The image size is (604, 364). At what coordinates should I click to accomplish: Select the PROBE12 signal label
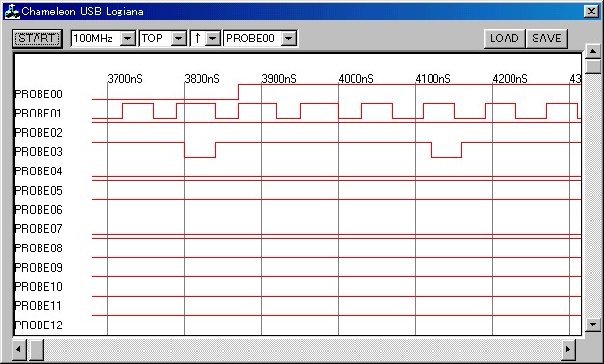(x=39, y=325)
